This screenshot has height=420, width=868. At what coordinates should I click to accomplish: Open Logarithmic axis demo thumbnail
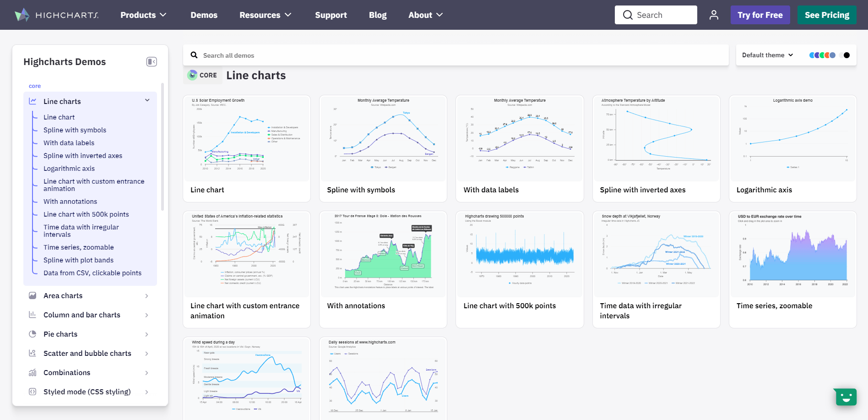click(792, 138)
